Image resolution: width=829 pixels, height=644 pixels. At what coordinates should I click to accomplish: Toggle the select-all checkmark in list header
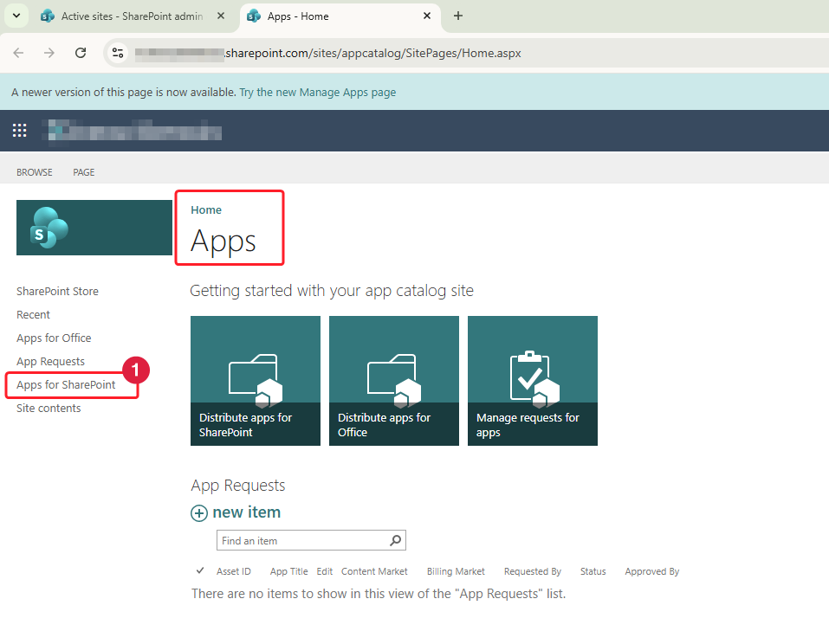[200, 571]
